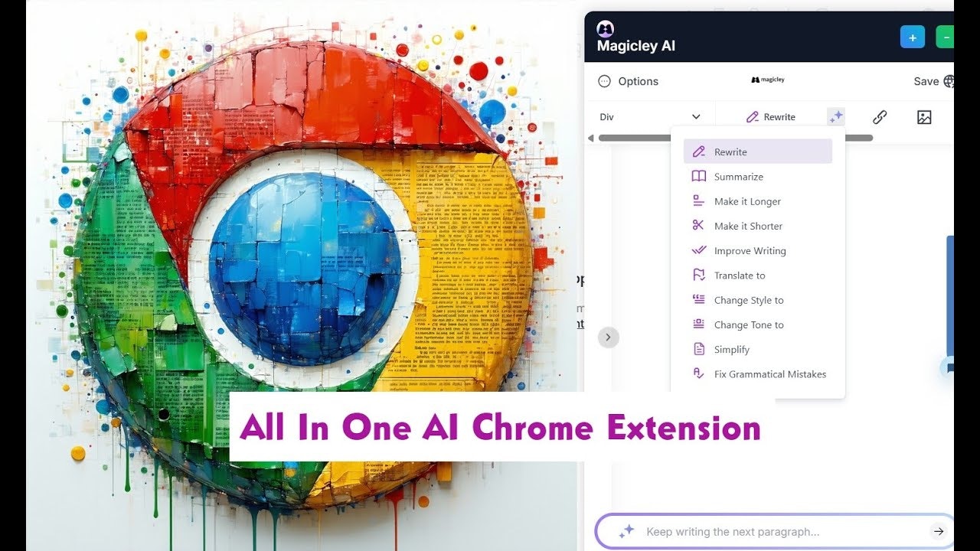980x551 pixels.
Task: Click inside the Keep writing input field
Action: coord(766,531)
